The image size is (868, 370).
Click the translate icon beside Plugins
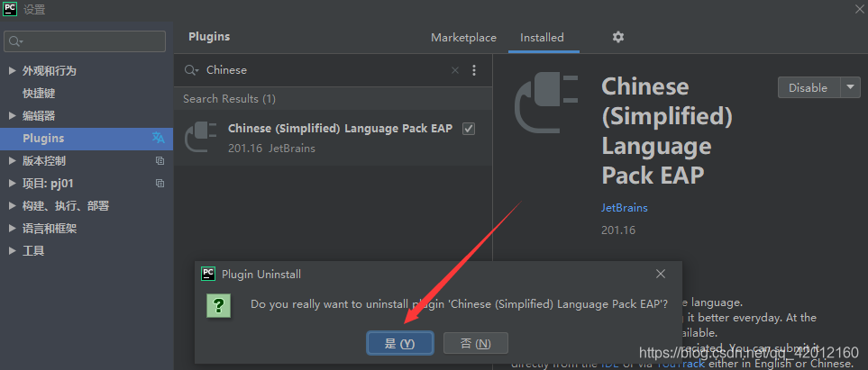pos(159,139)
